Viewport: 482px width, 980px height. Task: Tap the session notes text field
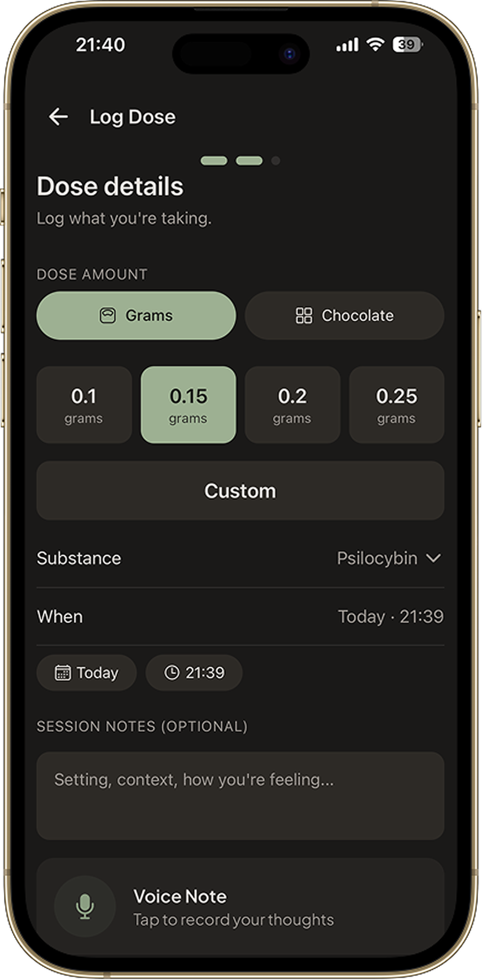[240, 795]
